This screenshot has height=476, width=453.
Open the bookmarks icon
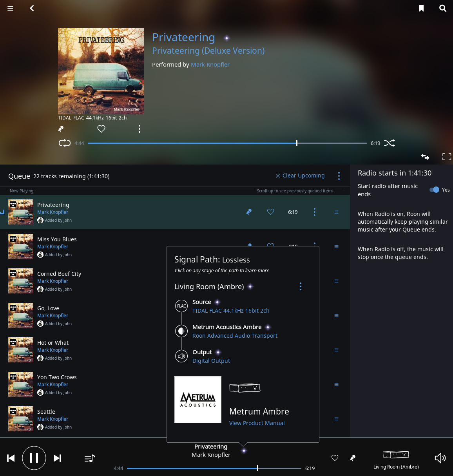421,8
